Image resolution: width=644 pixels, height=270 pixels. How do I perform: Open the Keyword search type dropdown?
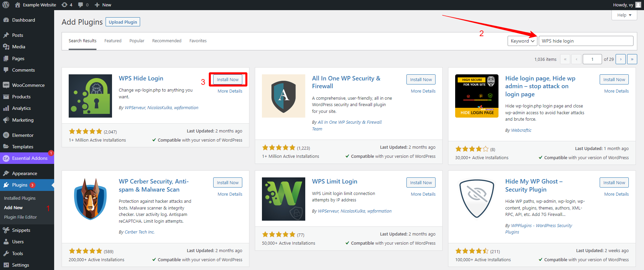point(522,41)
